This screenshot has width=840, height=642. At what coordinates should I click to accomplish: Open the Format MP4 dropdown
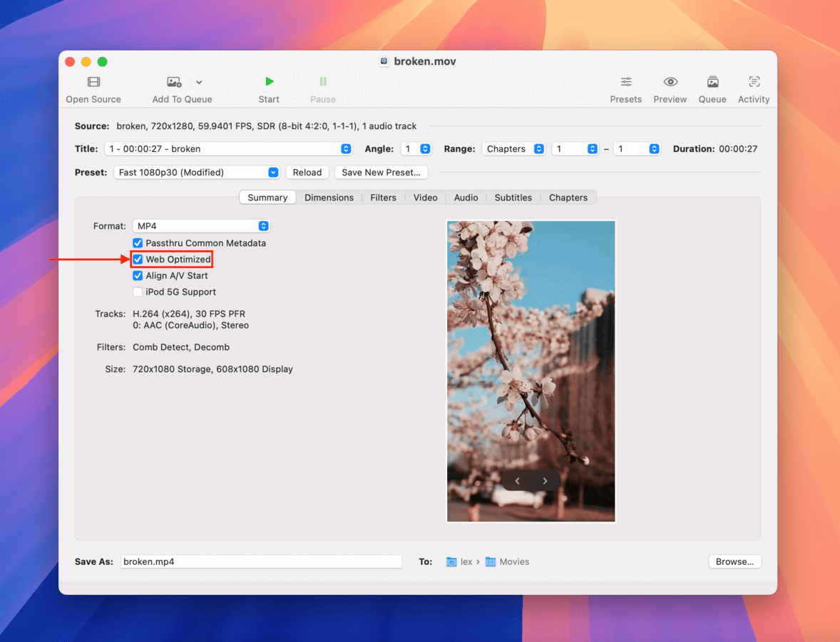click(201, 226)
